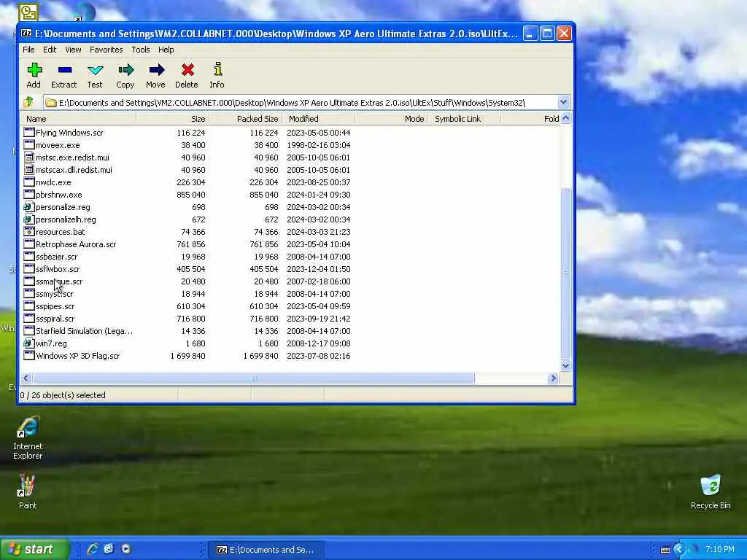
Task: Open the Favorites menu
Action: pyautogui.click(x=107, y=50)
